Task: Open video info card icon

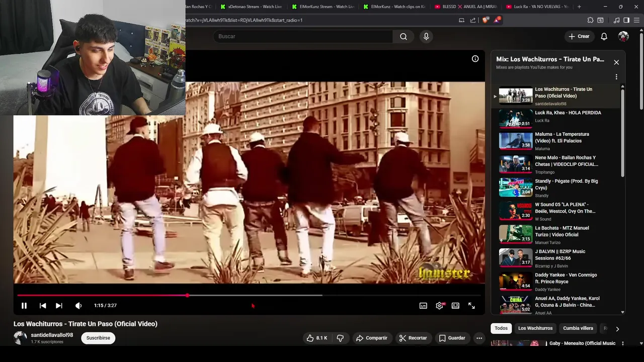Action: (x=475, y=59)
